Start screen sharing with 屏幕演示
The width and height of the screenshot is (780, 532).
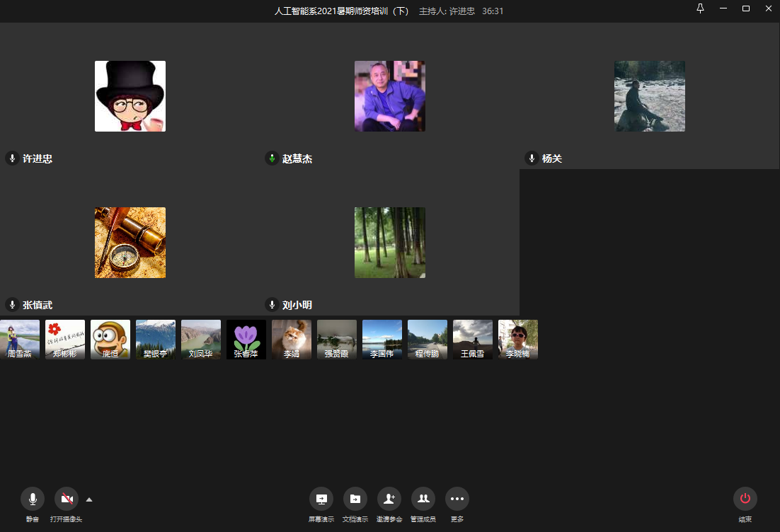coord(321,499)
